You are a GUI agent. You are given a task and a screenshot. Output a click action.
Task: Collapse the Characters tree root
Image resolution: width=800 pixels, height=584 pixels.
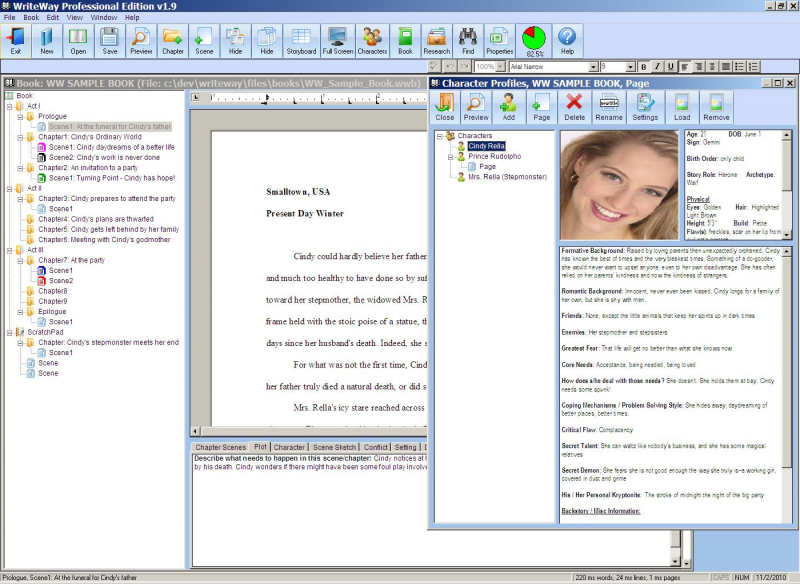(440, 136)
